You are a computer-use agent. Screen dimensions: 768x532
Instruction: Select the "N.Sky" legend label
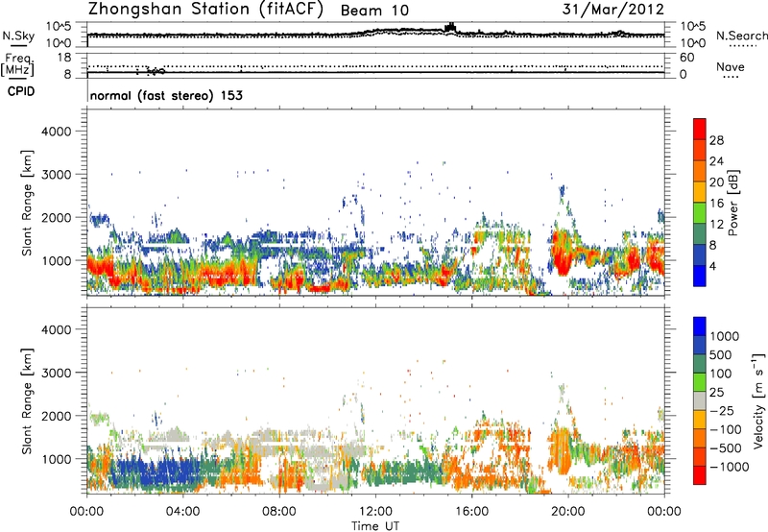(18, 36)
